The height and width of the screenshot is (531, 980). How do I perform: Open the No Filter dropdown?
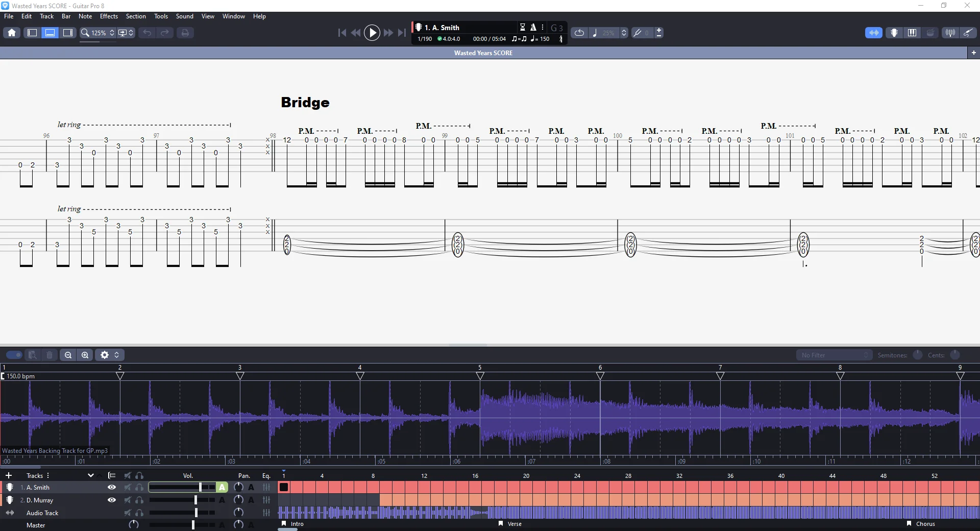pyautogui.click(x=834, y=355)
